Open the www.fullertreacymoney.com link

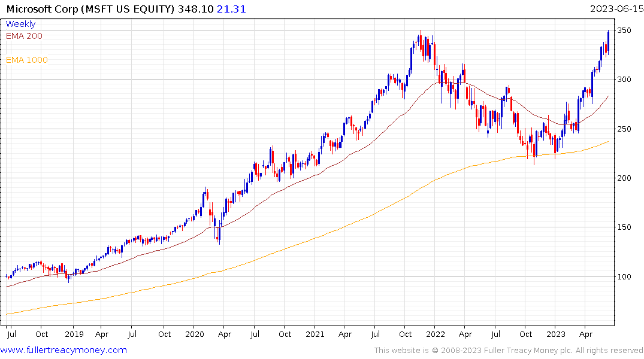(64, 350)
